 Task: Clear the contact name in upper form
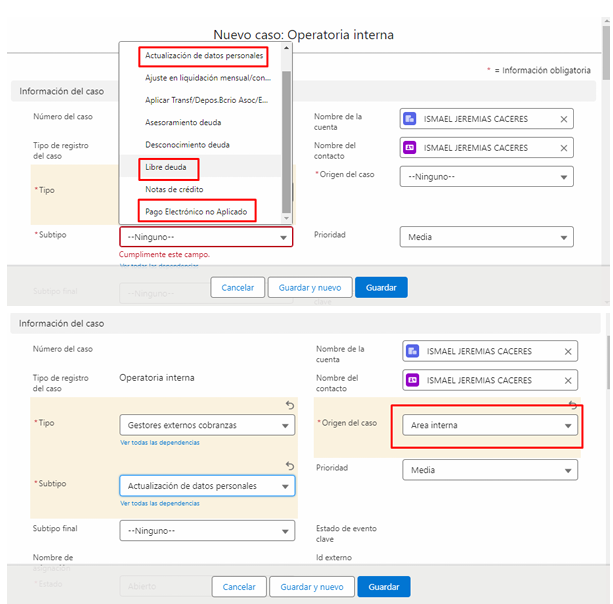click(x=563, y=148)
